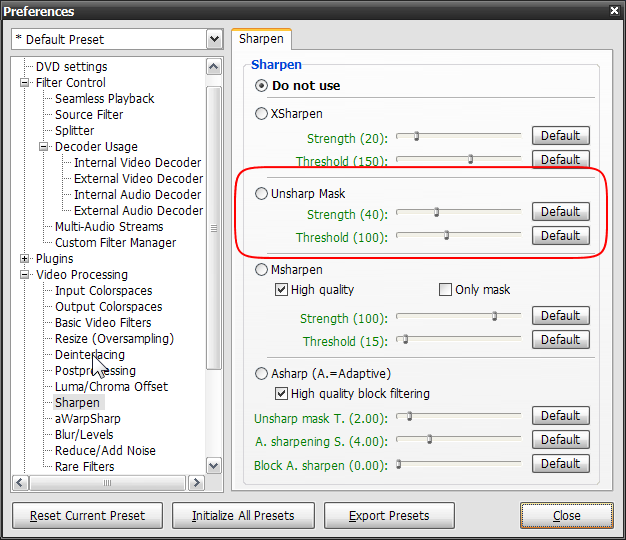This screenshot has width=626, height=540.
Task: Reset Unsharp Mask Strength to Default
Action: 560,212
